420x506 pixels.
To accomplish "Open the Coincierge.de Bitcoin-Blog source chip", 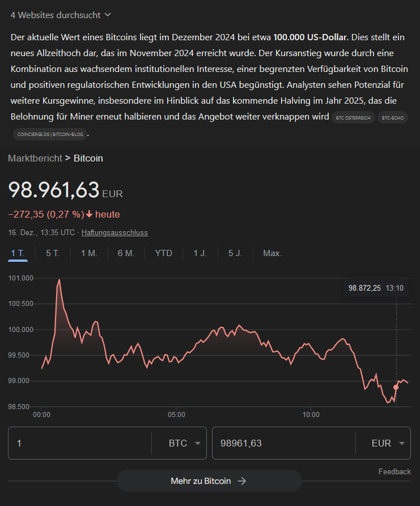I will click(x=49, y=134).
